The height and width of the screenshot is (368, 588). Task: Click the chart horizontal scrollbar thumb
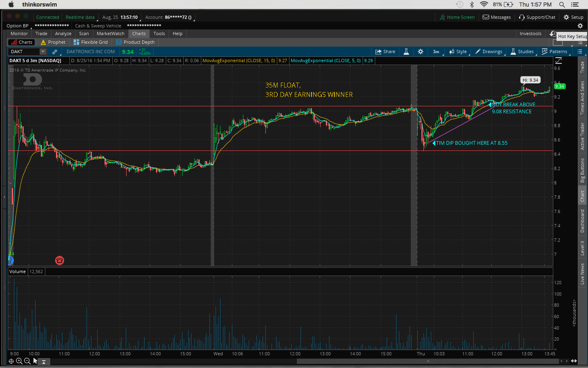pyautogui.click(x=428, y=361)
